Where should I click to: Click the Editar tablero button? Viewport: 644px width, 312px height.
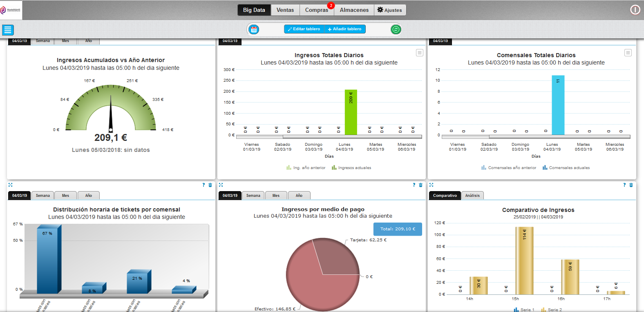click(x=304, y=29)
